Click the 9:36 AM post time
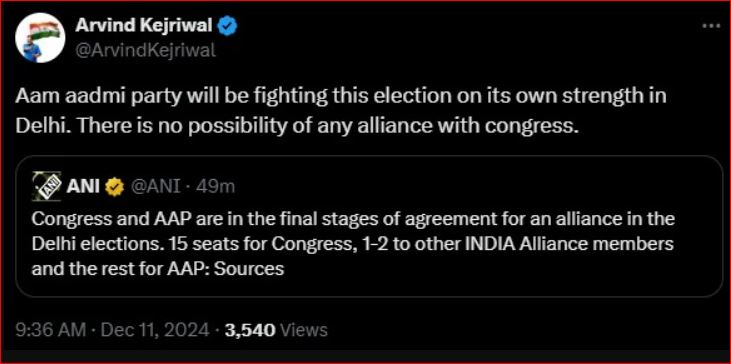Image resolution: width=731 pixels, height=364 pixels. click(x=50, y=330)
